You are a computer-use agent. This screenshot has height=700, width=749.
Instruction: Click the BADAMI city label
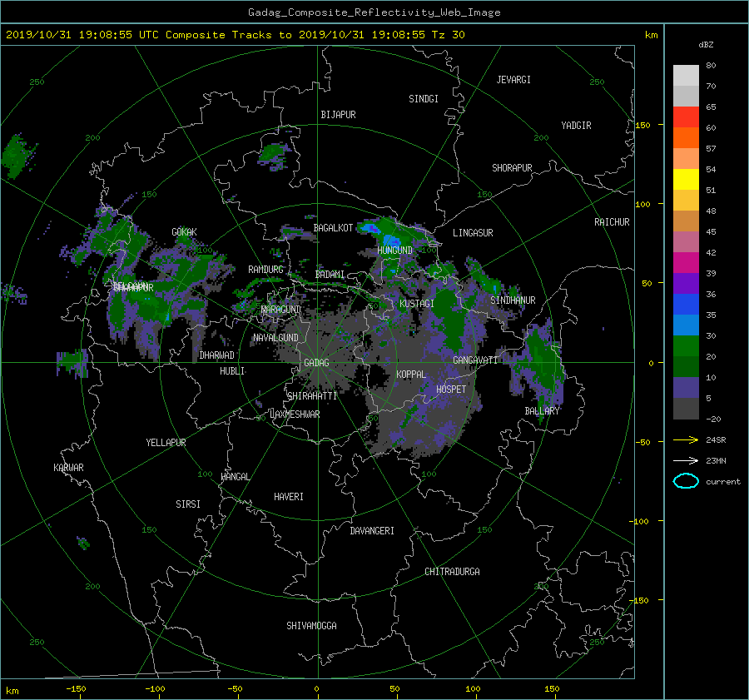point(330,275)
